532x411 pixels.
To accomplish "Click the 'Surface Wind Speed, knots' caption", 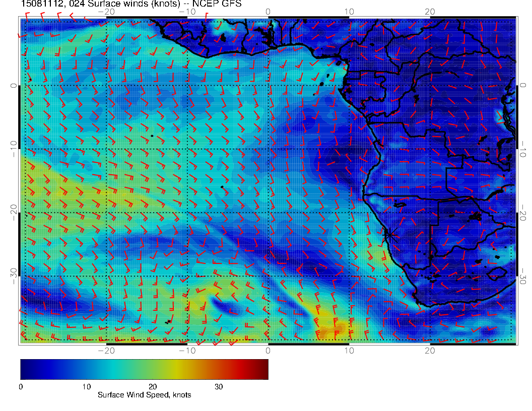I will [144, 395].
